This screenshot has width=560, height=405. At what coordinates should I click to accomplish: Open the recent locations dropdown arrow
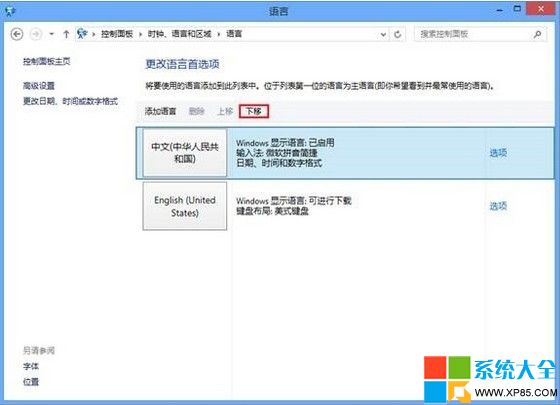click(x=52, y=34)
